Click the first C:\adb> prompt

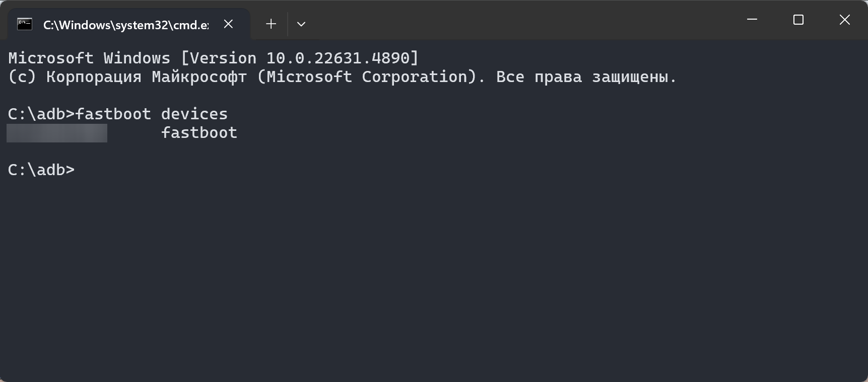(x=41, y=114)
